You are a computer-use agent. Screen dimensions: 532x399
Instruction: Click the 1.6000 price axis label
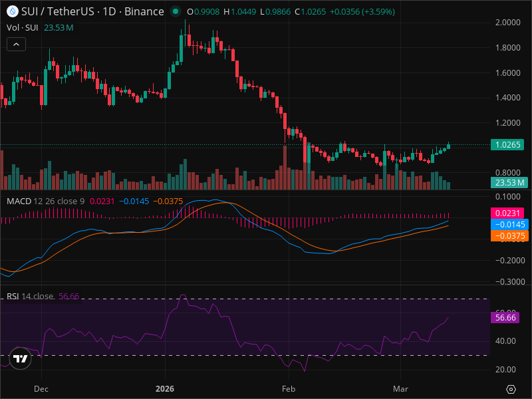[x=507, y=73]
